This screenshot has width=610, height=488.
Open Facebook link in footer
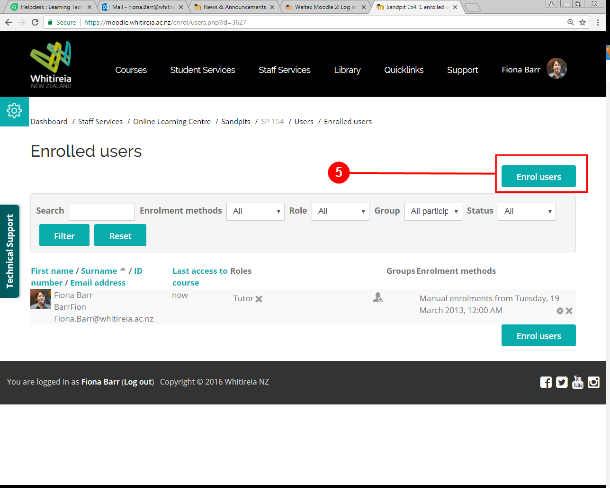[x=546, y=383]
